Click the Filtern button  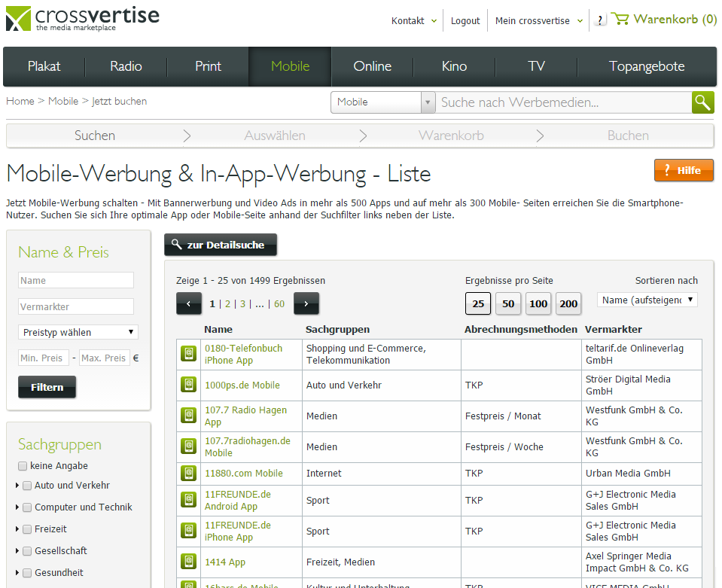click(47, 387)
